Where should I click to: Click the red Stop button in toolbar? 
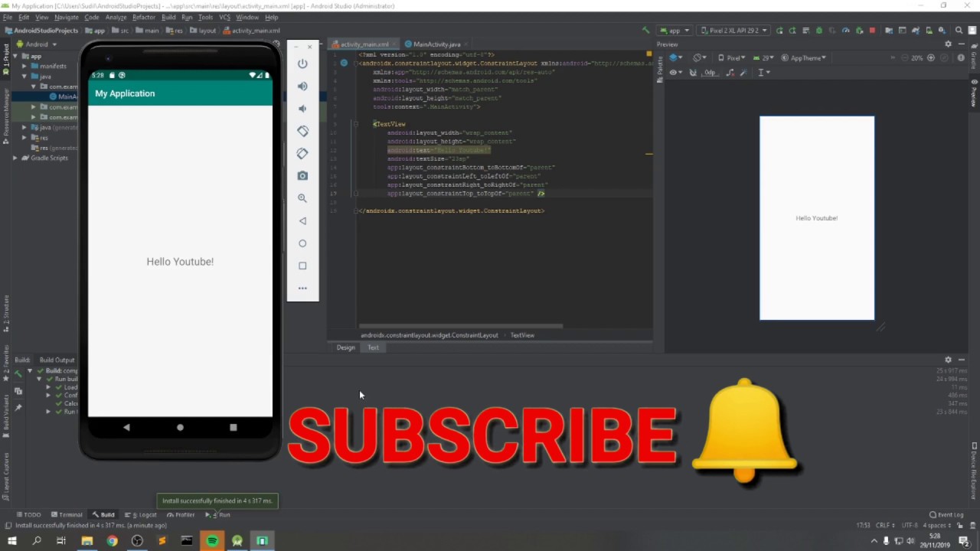[872, 31]
